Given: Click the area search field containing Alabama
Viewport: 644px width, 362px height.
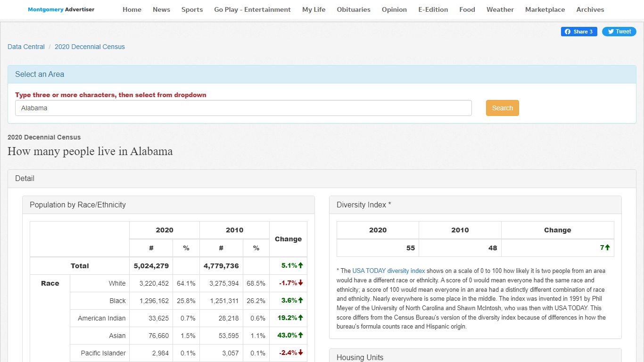Looking at the screenshot, I should (243, 108).
